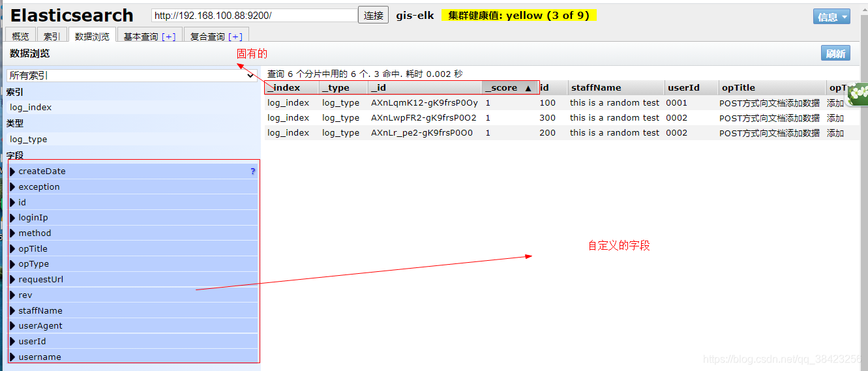Expand the opTitle field filter

pyautogui.click(x=133, y=249)
